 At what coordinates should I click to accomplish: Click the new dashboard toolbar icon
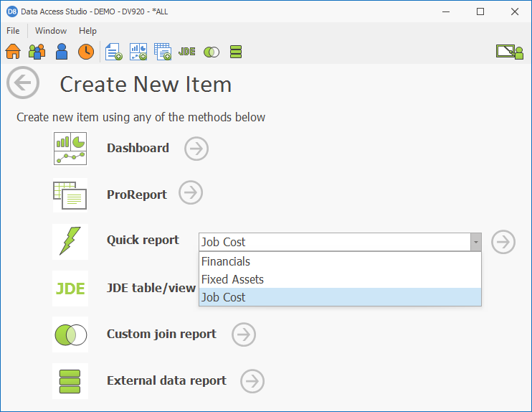coord(138,52)
